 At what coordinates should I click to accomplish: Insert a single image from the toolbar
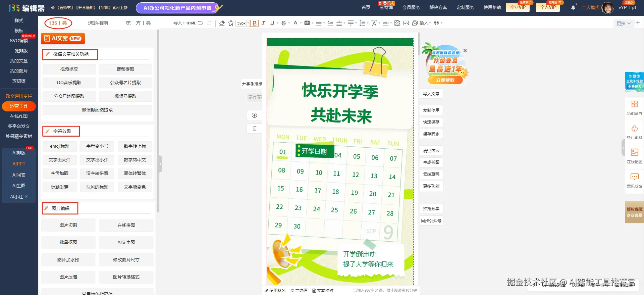[406, 23]
